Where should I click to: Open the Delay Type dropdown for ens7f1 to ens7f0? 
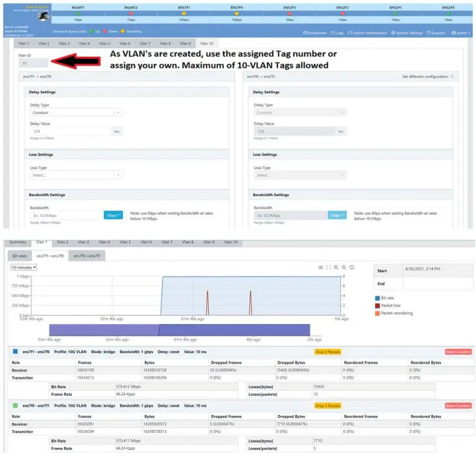pyautogui.click(x=76, y=113)
